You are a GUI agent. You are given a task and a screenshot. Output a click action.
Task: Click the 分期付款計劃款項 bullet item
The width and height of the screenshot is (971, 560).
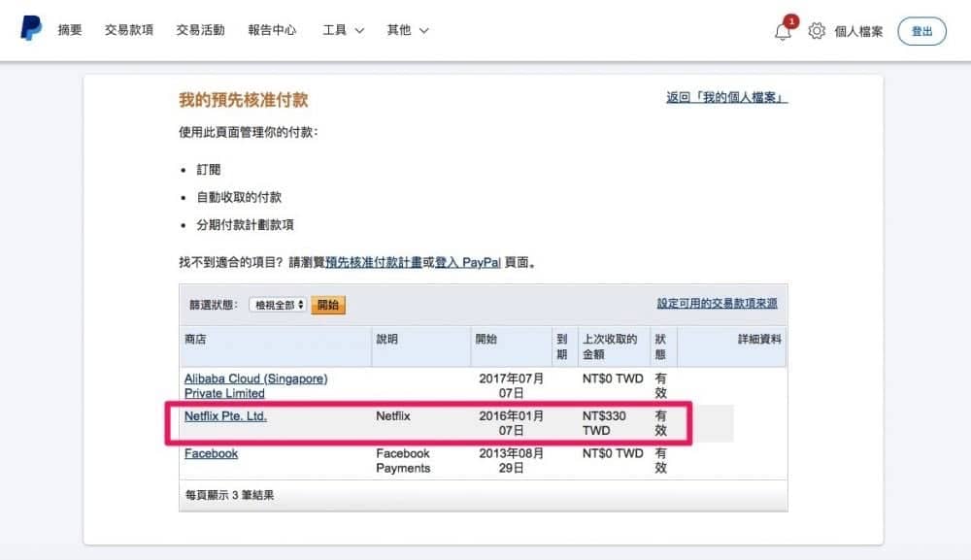coord(246,224)
